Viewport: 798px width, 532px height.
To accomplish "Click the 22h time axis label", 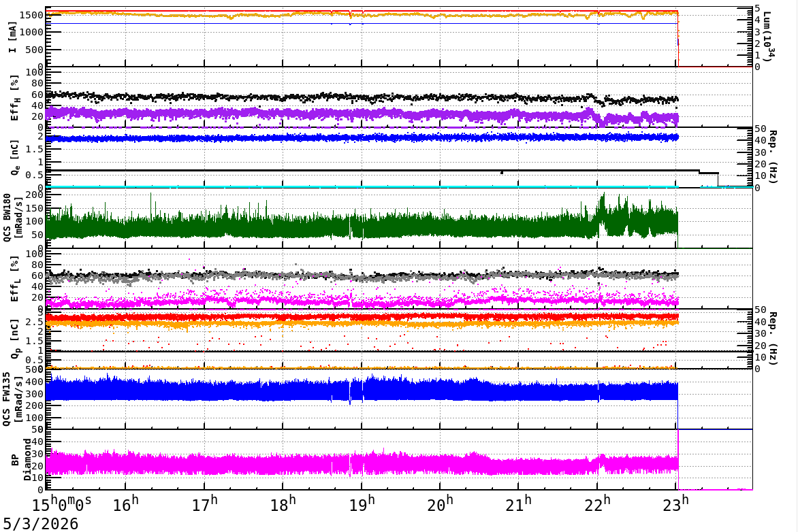I will (599, 503).
